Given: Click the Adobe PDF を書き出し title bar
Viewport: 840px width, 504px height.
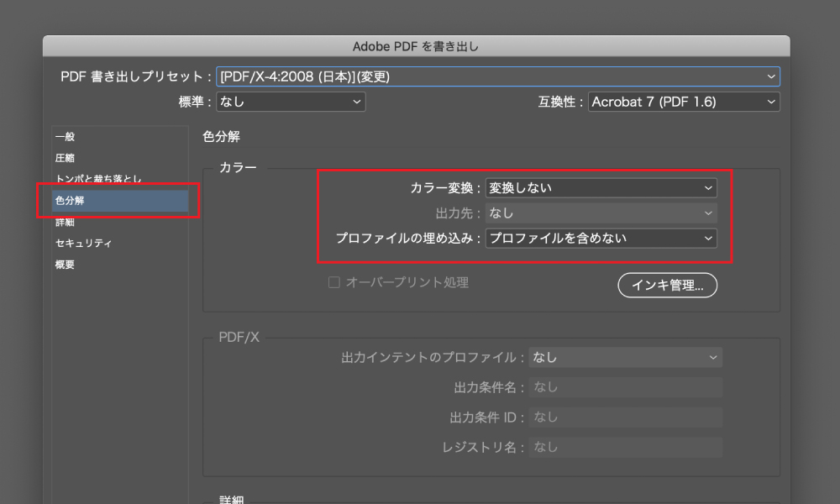Looking at the screenshot, I should (x=416, y=45).
